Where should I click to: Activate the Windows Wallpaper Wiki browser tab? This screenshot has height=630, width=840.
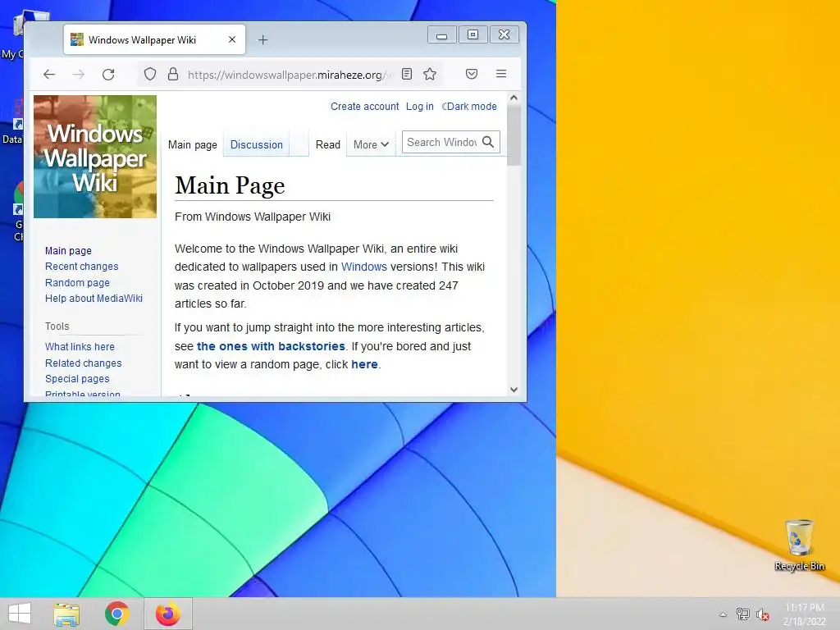click(155, 39)
